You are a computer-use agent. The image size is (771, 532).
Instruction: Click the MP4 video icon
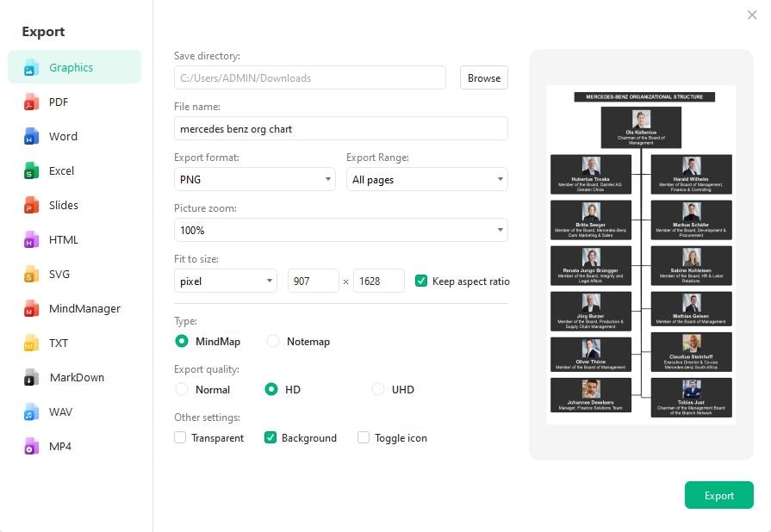31,446
